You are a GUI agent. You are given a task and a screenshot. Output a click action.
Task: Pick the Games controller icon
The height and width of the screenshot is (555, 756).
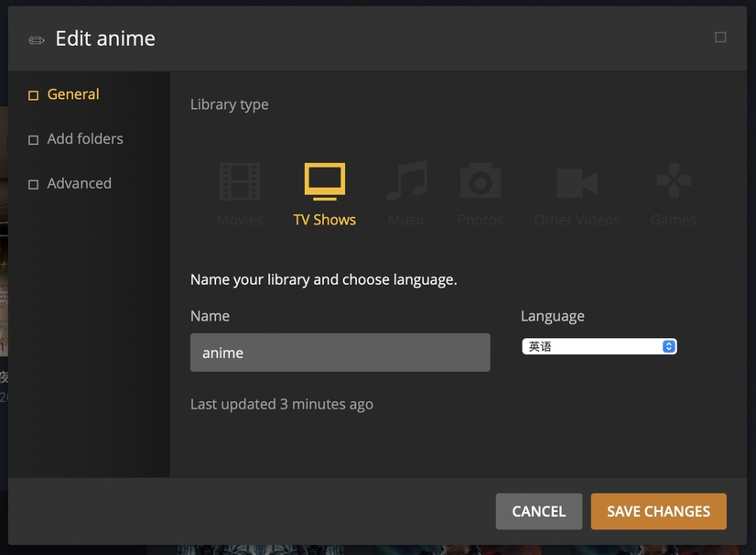tap(674, 180)
